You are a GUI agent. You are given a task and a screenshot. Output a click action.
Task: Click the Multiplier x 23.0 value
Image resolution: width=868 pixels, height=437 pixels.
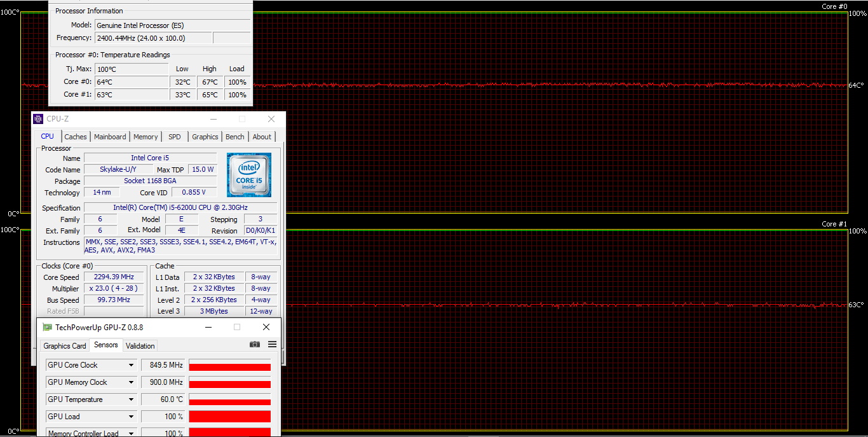click(114, 289)
